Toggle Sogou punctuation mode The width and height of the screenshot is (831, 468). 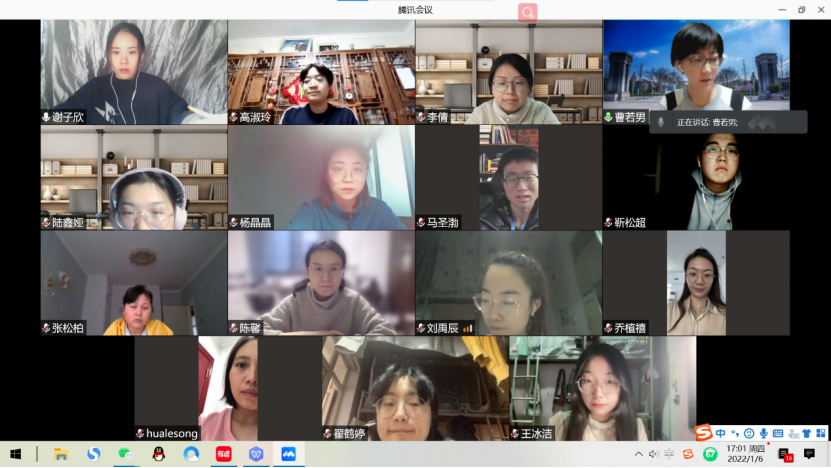point(735,433)
